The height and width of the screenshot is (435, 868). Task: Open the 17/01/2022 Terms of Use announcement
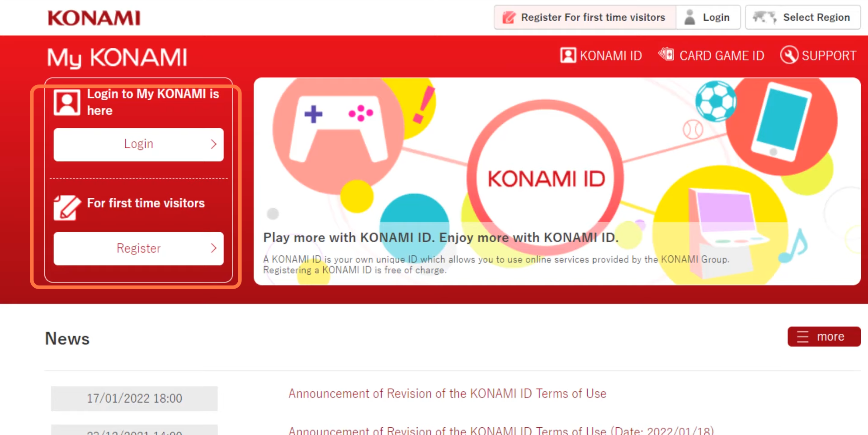click(447, 393)
